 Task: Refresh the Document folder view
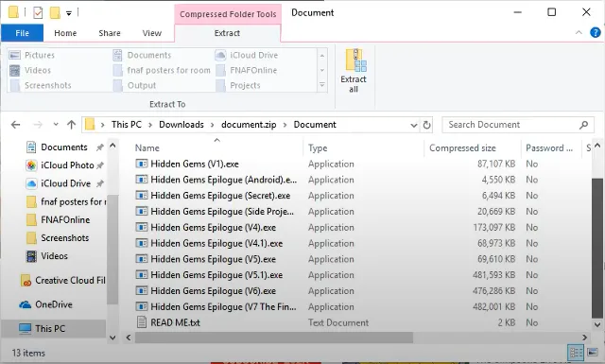(x=426, y=125)
